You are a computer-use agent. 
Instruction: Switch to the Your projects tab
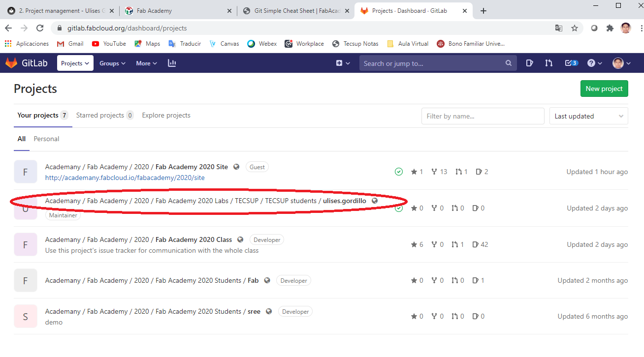point(43,116)
